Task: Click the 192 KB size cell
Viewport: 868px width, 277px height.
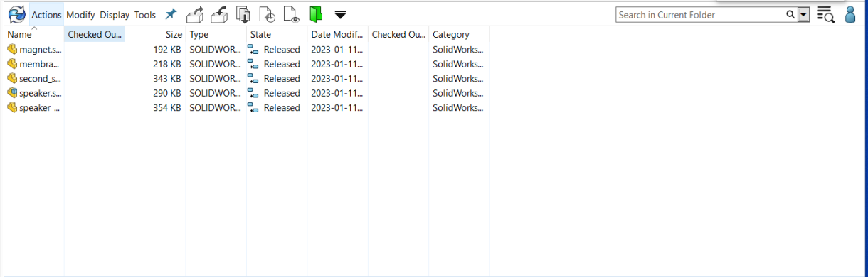Action: click(167, 50)
